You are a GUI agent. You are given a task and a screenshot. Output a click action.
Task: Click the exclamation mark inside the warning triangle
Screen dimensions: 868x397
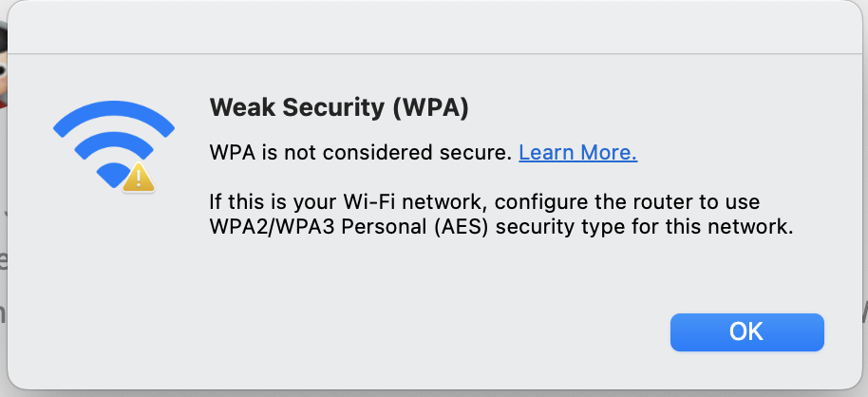(x=139, y=180)
